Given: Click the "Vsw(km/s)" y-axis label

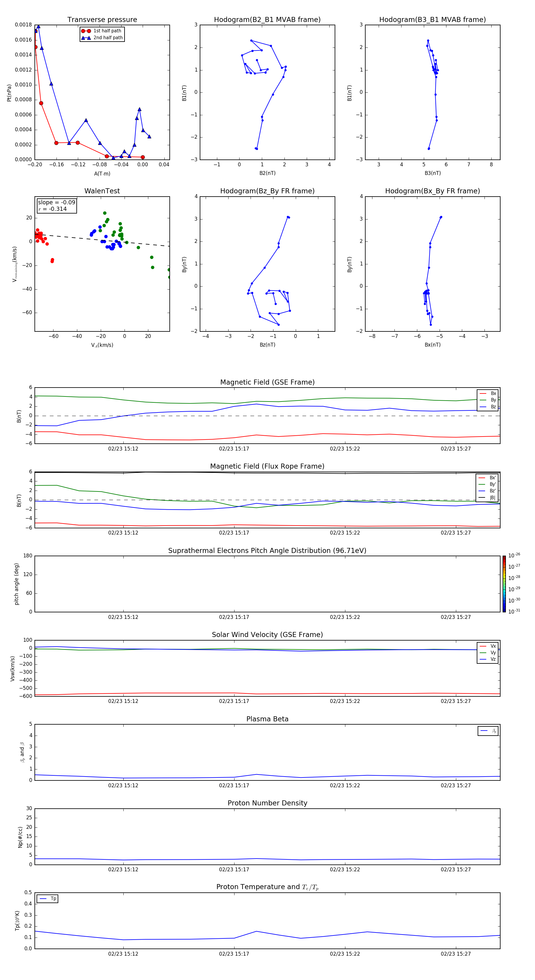Looking at the screenshot, I should pos(12,668).
